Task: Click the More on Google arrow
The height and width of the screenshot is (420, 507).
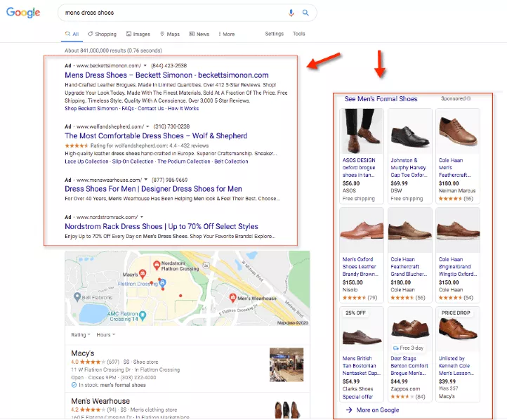Action: [x=349, y=409]
